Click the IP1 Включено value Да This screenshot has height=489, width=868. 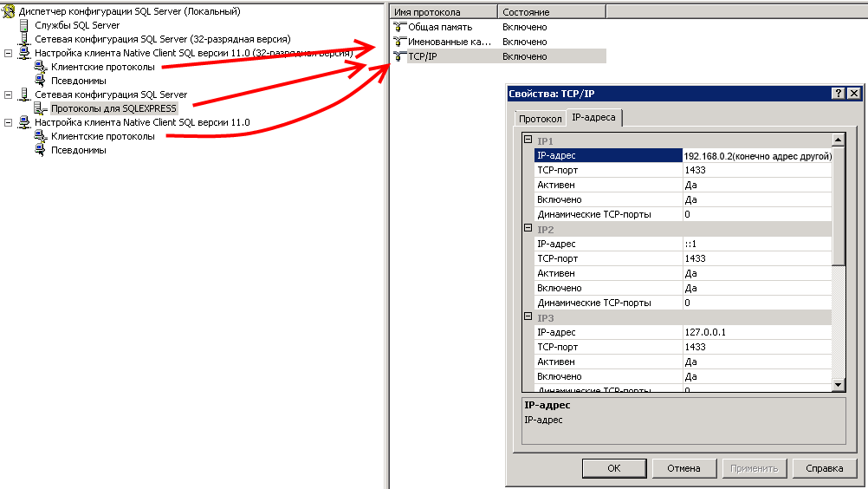coord(757,200)
